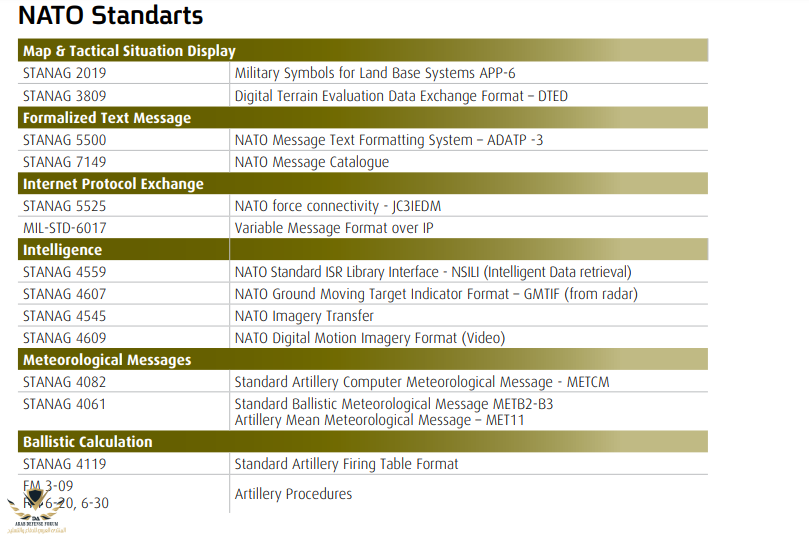This screenshot has height=535, width=809.
Task: Select the Internet Protocol Exchange header
Action: (x=113, y=184)
